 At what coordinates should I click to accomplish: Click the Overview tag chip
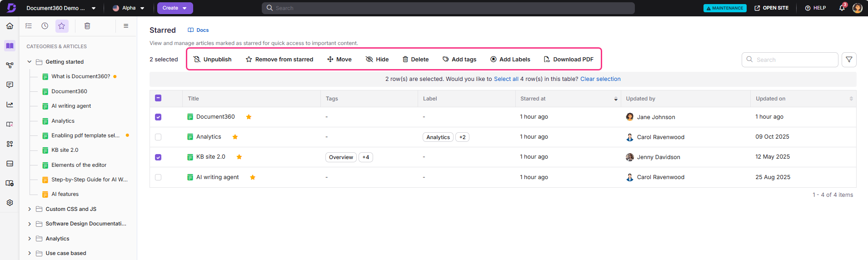click(341, 157)
